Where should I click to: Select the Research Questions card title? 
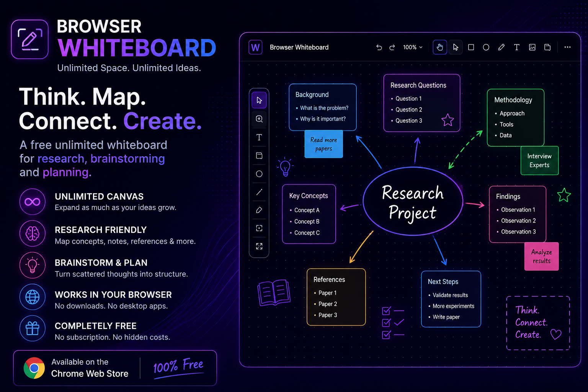click(418, 85)
